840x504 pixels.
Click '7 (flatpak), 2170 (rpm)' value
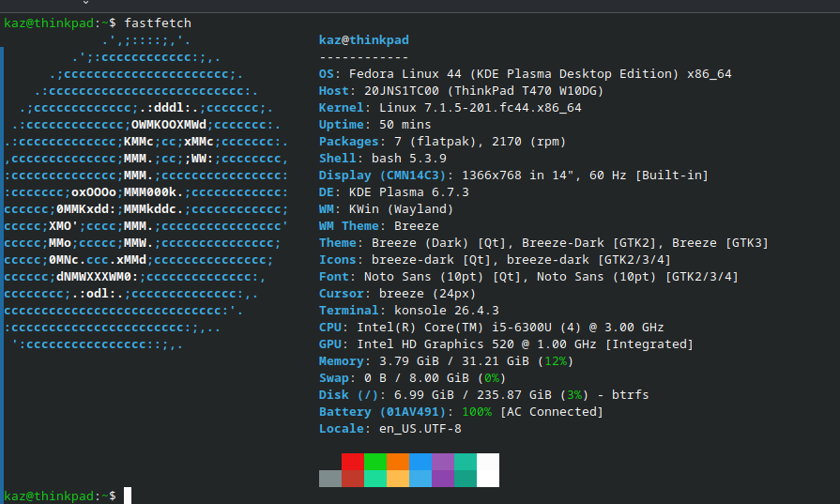(x=480, y=142)
